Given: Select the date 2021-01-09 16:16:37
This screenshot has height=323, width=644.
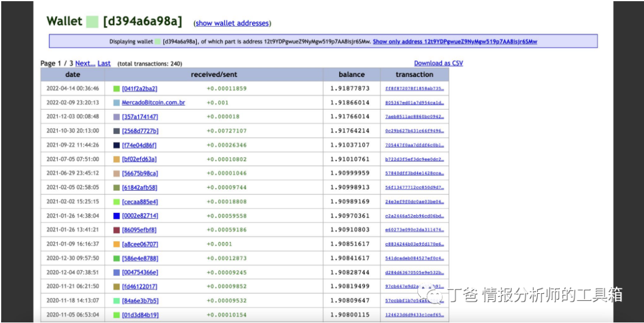Looking at the screenshot, I should [x=73, y=244].
